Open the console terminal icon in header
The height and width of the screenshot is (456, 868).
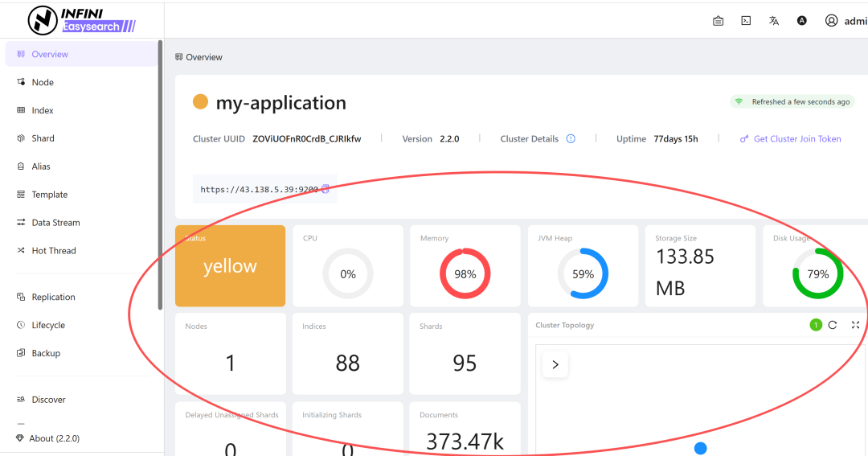(746, 20)
